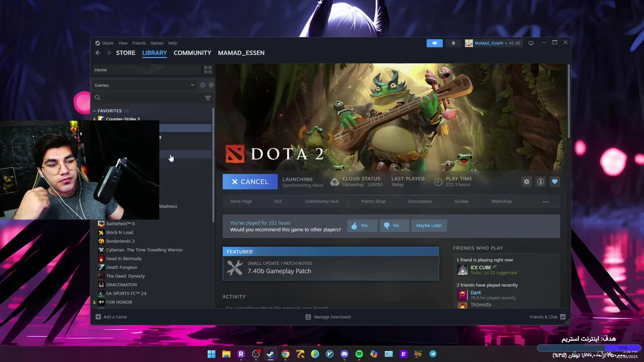Open Dota 2 Discussions
This screenshot has height=362, width=644.
(420, 202)
